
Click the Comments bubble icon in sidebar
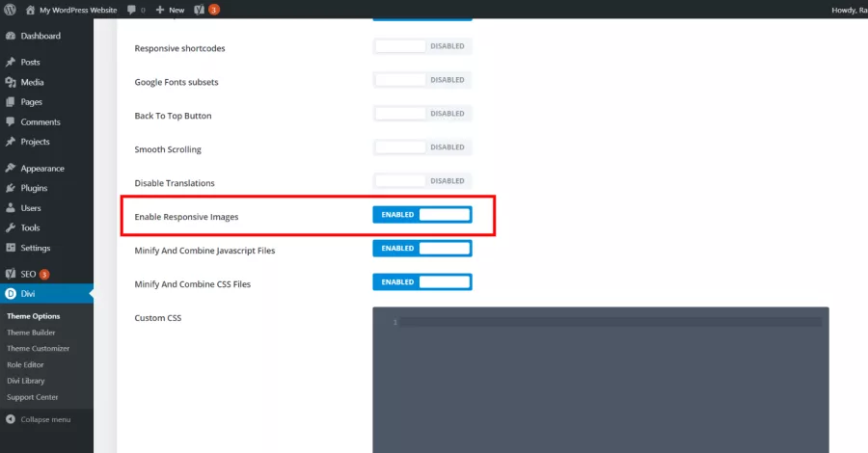[11, 121]
